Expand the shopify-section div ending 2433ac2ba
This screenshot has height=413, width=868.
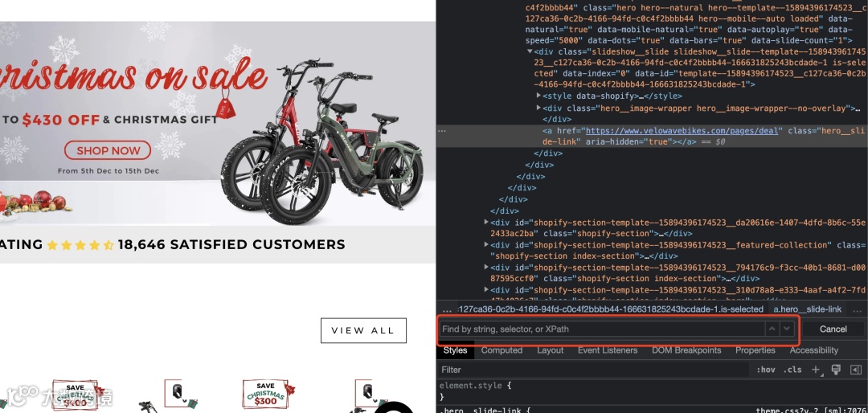click(486, 222)
